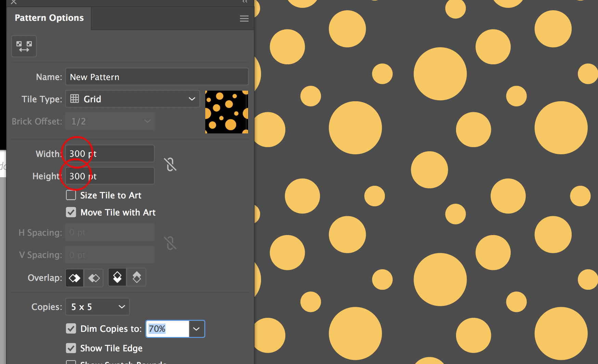Select the top-in-front Overlap option
Image resolution: width=598 pixels, height=364 pixels.
coord(117,277)
